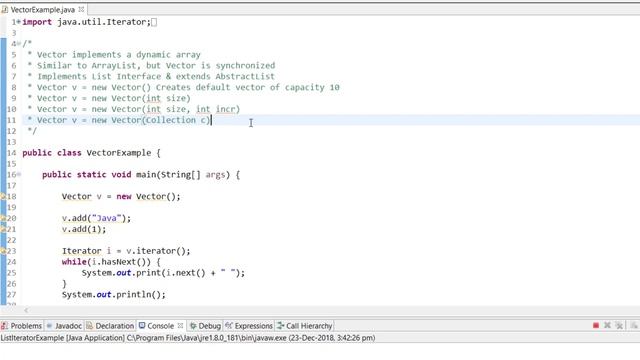This screenshot has height=360, width=640.
Task: Collapse the block comment at line 4
Action: coord(19,44)
